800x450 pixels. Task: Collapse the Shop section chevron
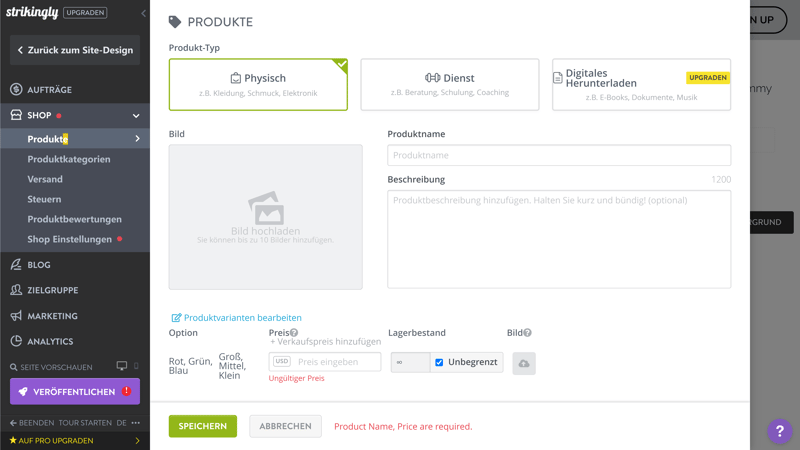(x=136, y=116)
